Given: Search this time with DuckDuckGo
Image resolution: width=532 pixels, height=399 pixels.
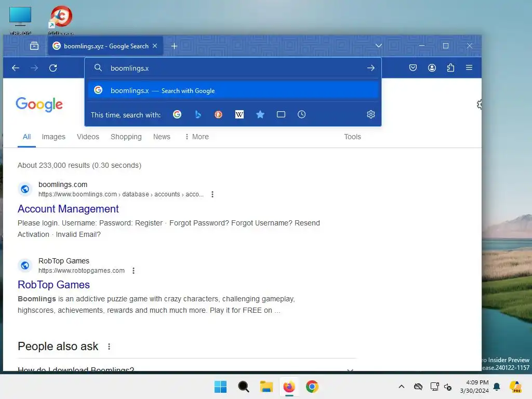Looking at the screenshot, I should (x=219, y=114).
